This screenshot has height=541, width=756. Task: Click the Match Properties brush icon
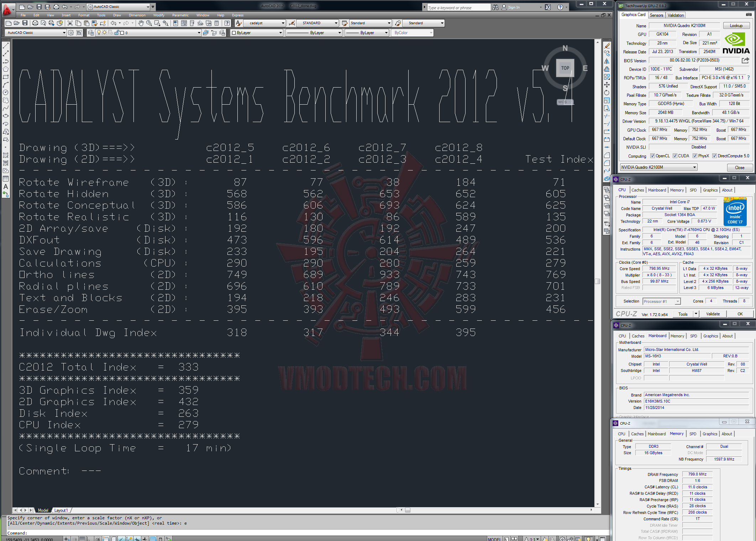(95, 23)
